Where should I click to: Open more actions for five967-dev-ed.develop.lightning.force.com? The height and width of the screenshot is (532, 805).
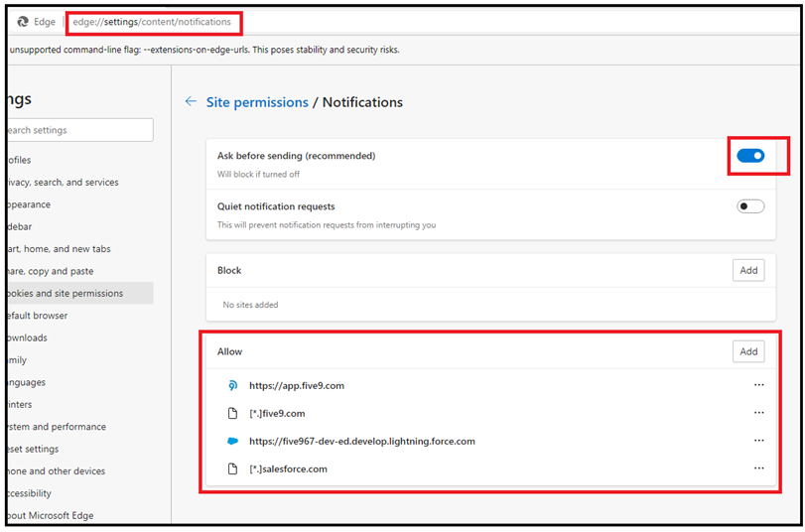click(x=758, y=441)
